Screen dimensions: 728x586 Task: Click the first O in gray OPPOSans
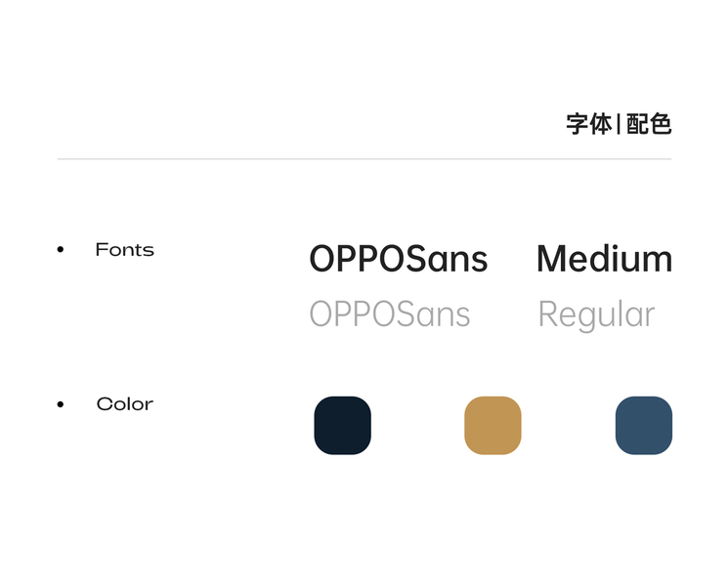[322, 314]
